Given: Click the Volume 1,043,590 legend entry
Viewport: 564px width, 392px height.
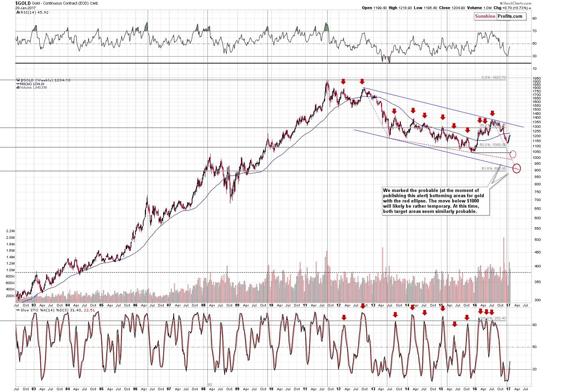Looking at the screenshot, I should [33, 87].
